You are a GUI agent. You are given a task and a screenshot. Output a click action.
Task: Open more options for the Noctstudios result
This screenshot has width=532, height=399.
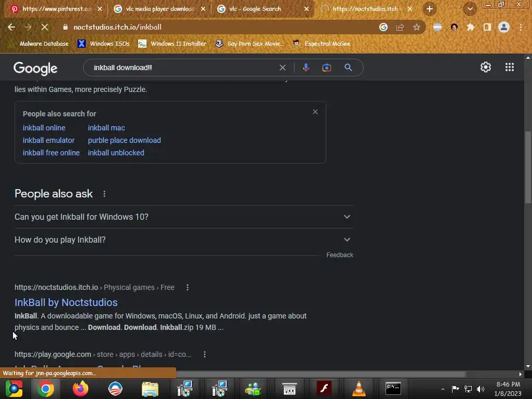pyautogui.click(x=187, y=287)
